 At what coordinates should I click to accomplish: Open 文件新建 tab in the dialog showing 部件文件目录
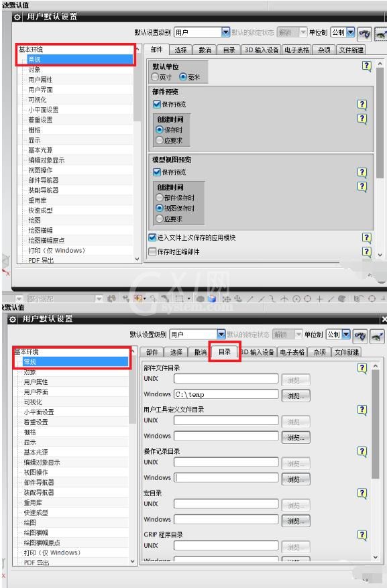347,352
